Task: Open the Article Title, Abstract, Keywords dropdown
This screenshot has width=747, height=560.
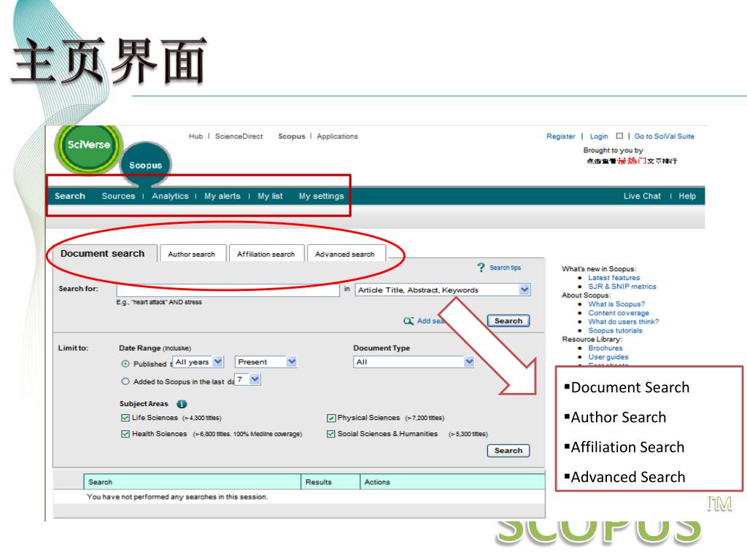Action: point(443,289)
